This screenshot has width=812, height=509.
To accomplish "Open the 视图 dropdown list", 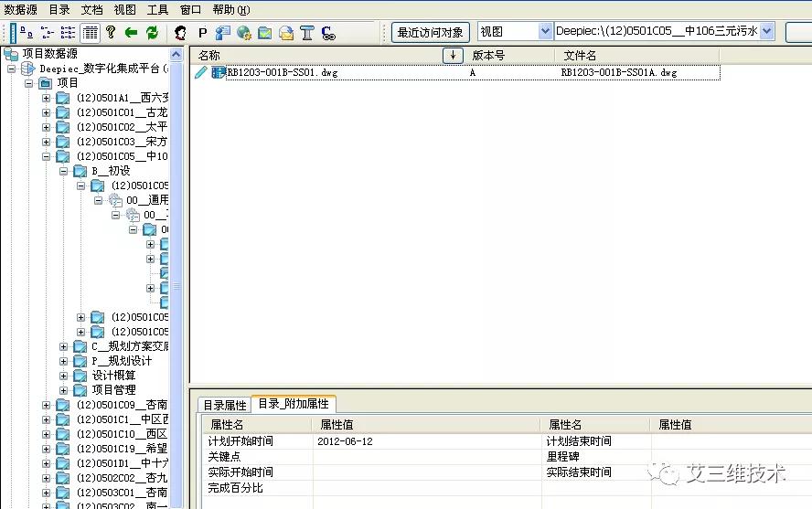I will click(545, 31).
